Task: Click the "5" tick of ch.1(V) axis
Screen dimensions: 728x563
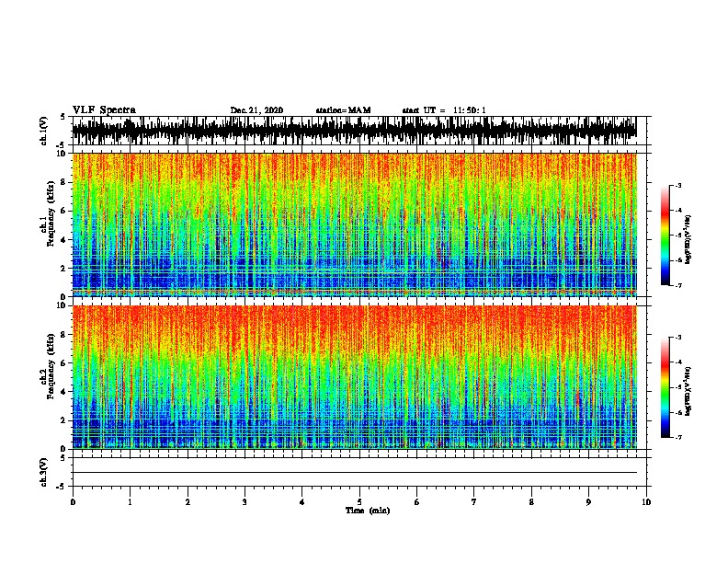Action: tap(63, 117)
